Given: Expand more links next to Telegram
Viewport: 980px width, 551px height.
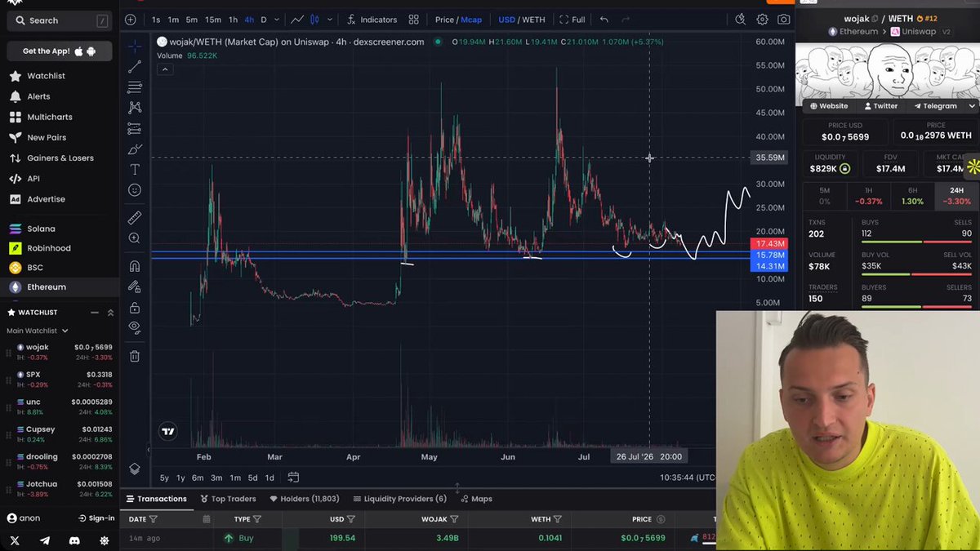Looking at the screenshot, I should click(972, 106).
